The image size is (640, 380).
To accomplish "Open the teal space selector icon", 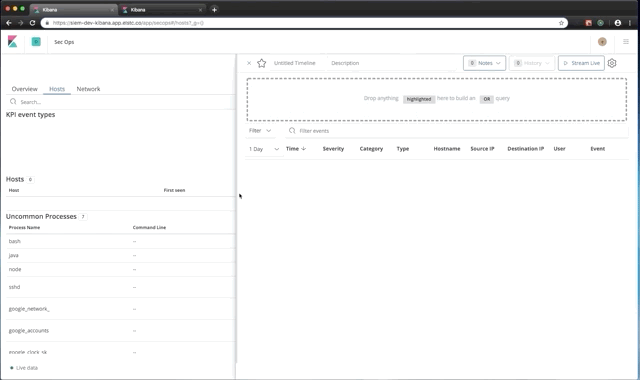I will 36,41.
